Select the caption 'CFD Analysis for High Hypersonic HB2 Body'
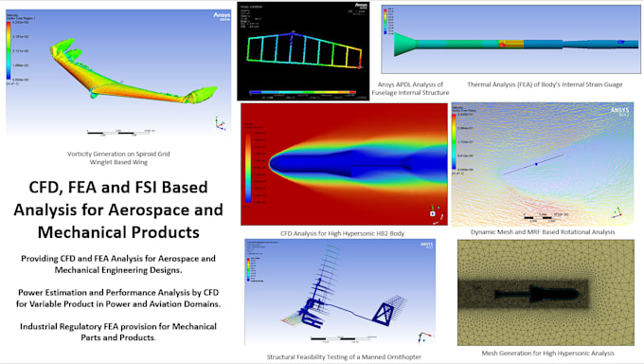 click(343, 233)
